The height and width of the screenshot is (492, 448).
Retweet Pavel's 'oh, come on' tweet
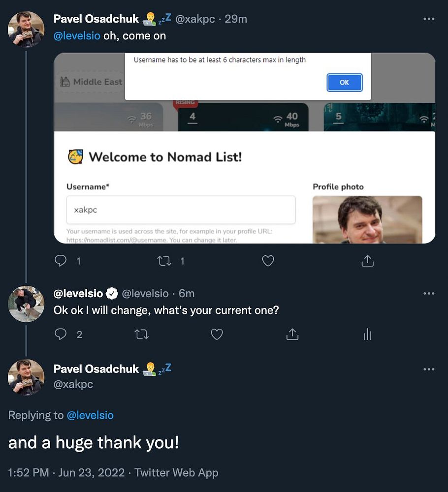pos(164,261)
